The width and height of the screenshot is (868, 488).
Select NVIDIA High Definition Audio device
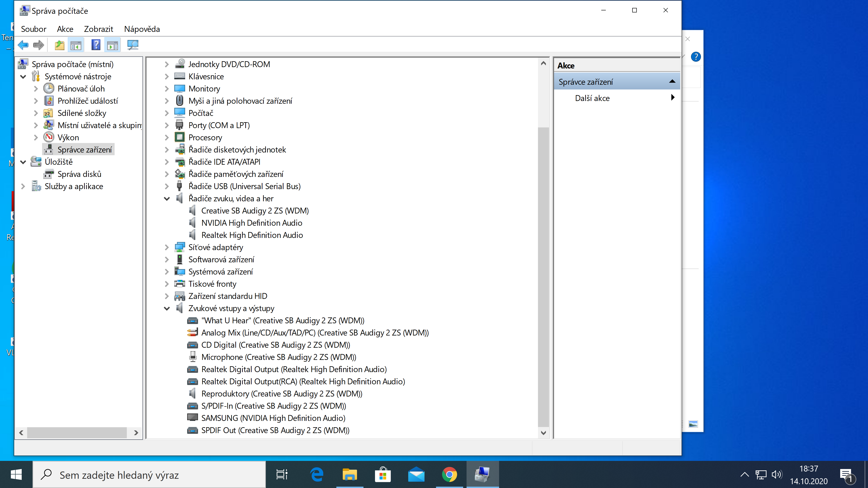251,223
